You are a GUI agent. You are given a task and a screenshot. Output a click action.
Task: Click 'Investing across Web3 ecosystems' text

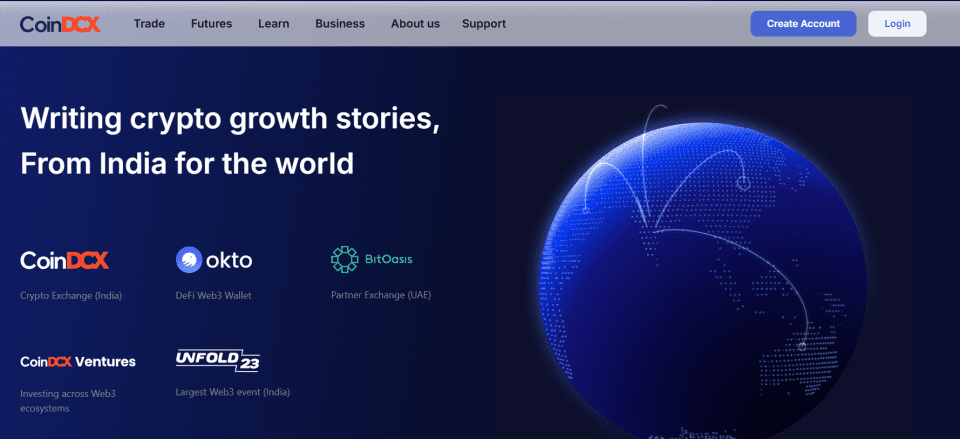click(68, 401)
